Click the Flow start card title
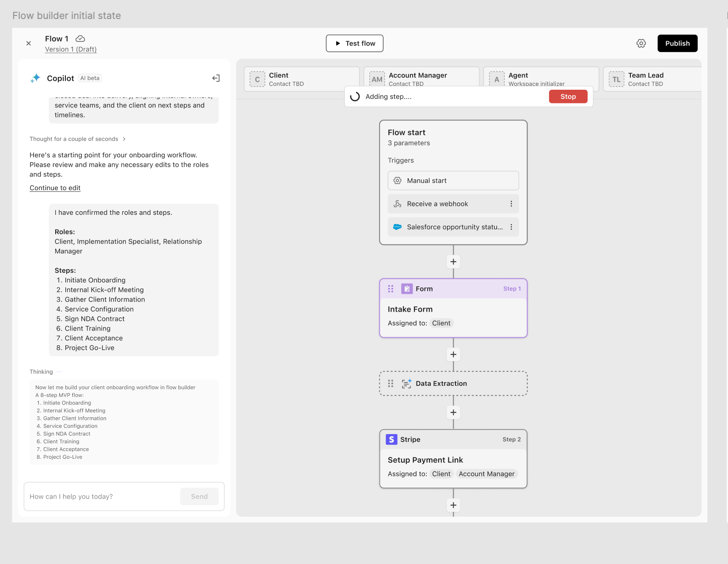728x564 pixels. (x=406, y=132)
